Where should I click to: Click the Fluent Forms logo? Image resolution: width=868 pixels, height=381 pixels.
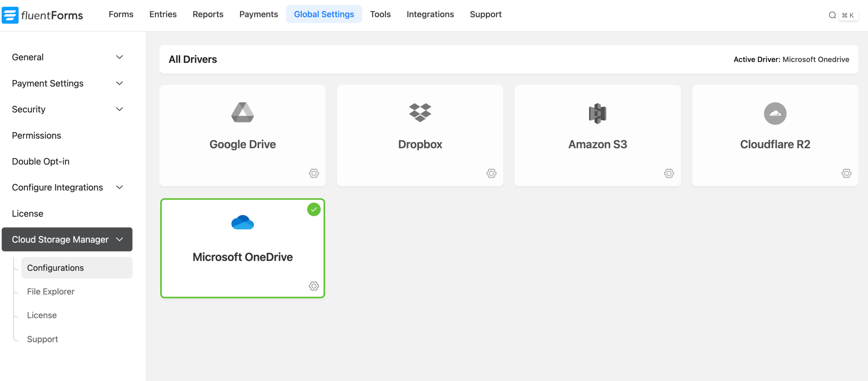click(x=43, y=15)
